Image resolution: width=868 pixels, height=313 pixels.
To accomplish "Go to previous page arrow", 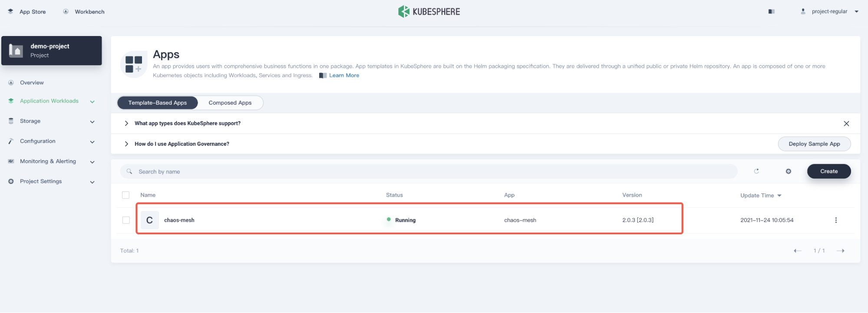I will pyautogui.click(x=797, y=251).
